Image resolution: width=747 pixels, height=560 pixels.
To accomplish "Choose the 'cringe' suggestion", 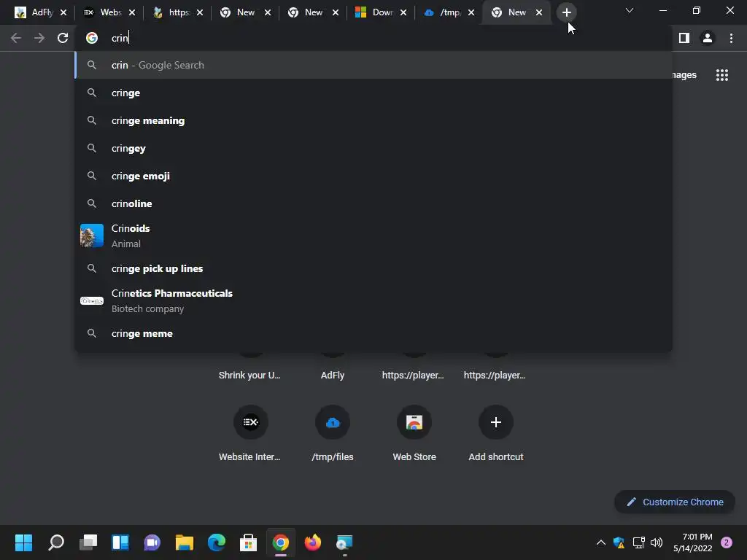I will [x=373, y=93].
